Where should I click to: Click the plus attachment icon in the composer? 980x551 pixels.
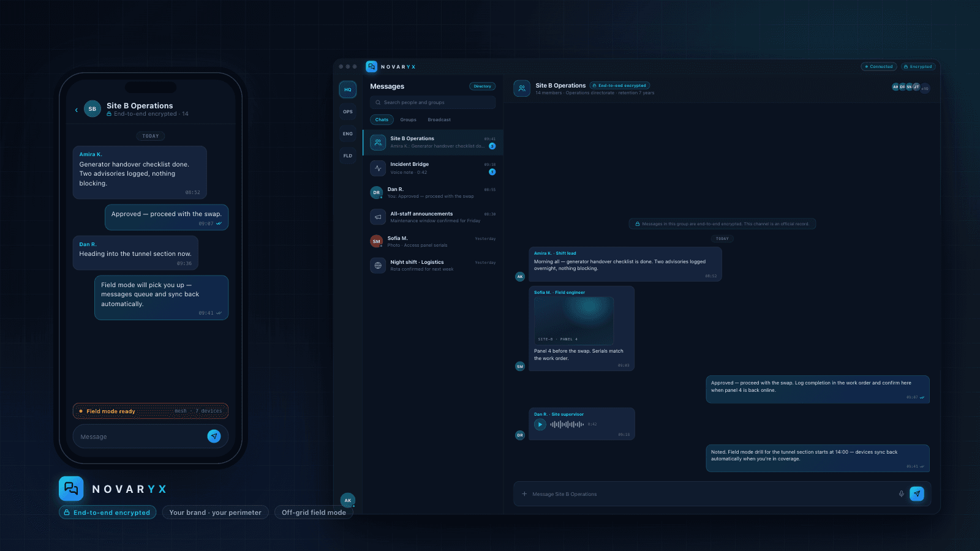(524, 494)
